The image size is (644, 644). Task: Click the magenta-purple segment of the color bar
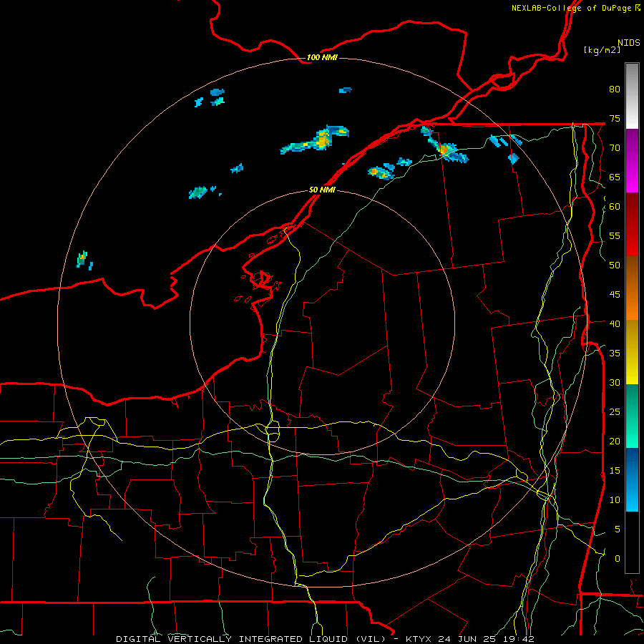(632, 161)
